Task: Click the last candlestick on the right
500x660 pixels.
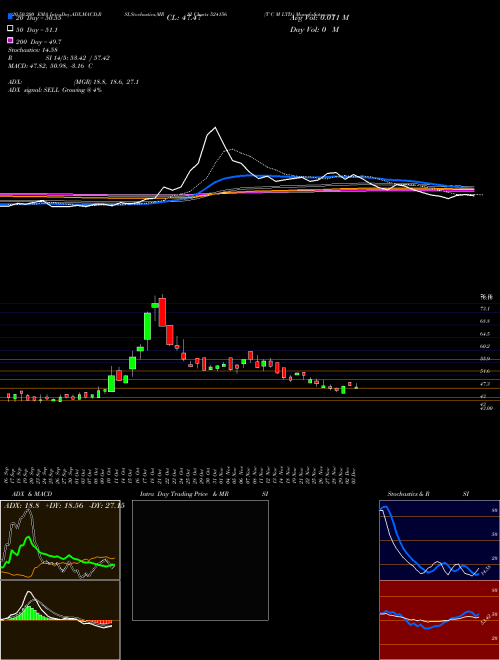Action: pos(356,387)
